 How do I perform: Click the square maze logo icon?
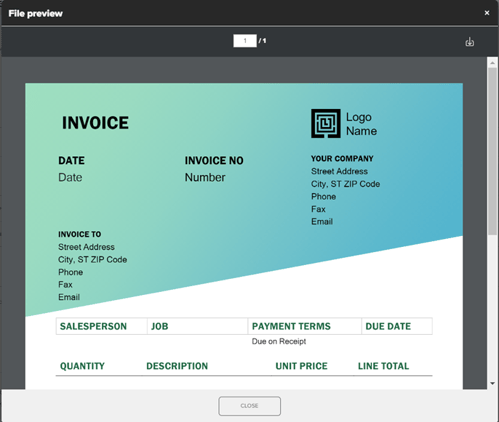point(326,123)
